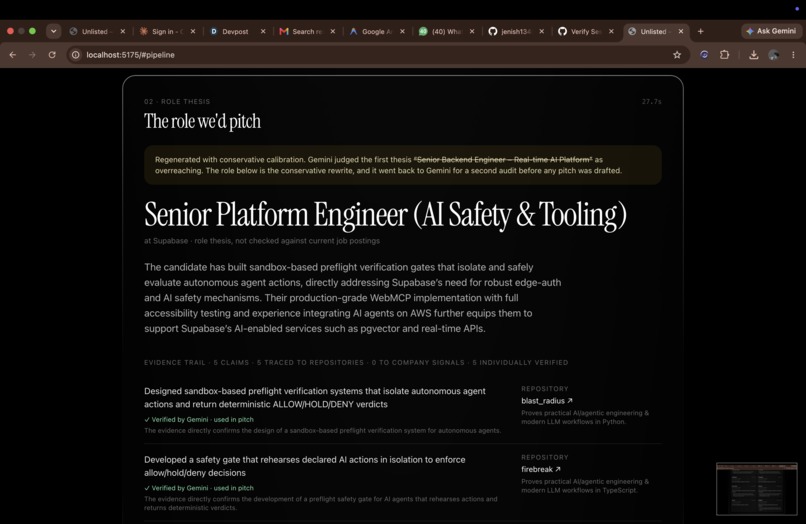Open Chrome three-dot menu
Image resolution: width=806 pixels, height=524 pixels.
pyautogui.click(x=793, y=55)
